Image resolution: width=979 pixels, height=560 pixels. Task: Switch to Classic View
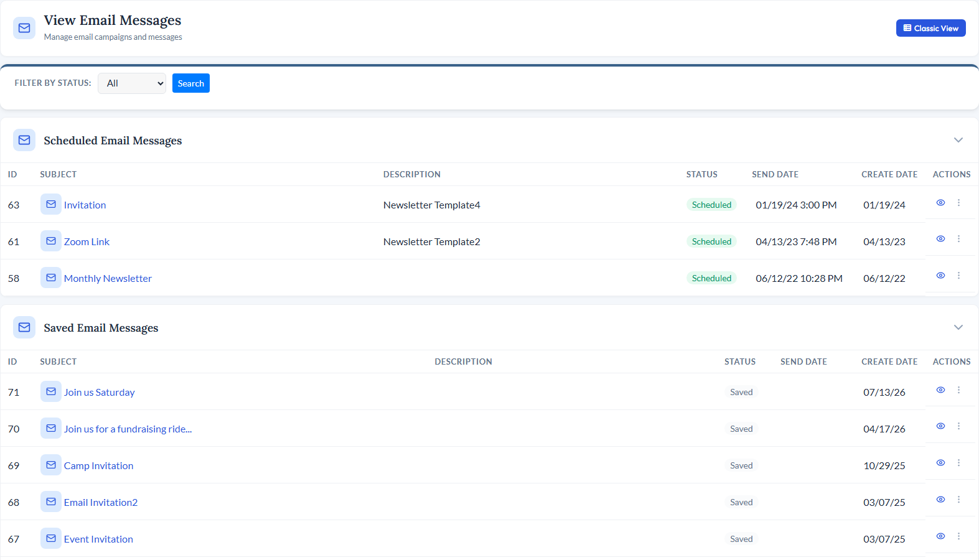931,28
